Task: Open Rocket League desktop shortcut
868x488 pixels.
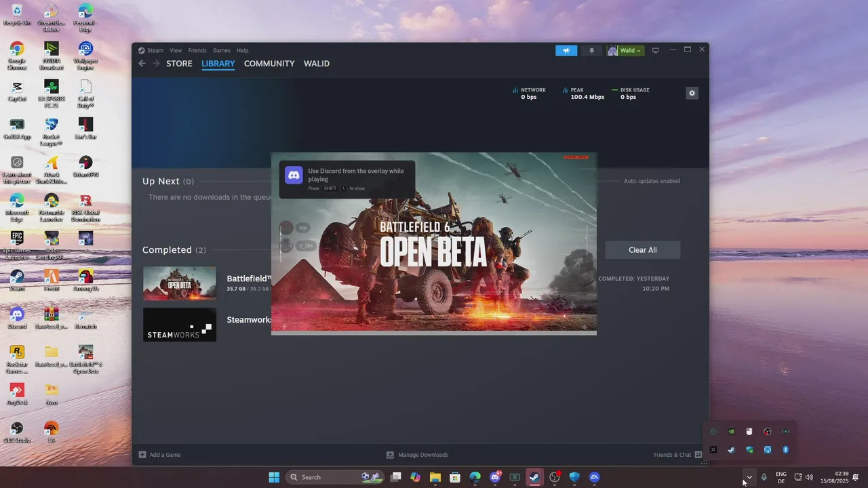Action: point(51,131)
